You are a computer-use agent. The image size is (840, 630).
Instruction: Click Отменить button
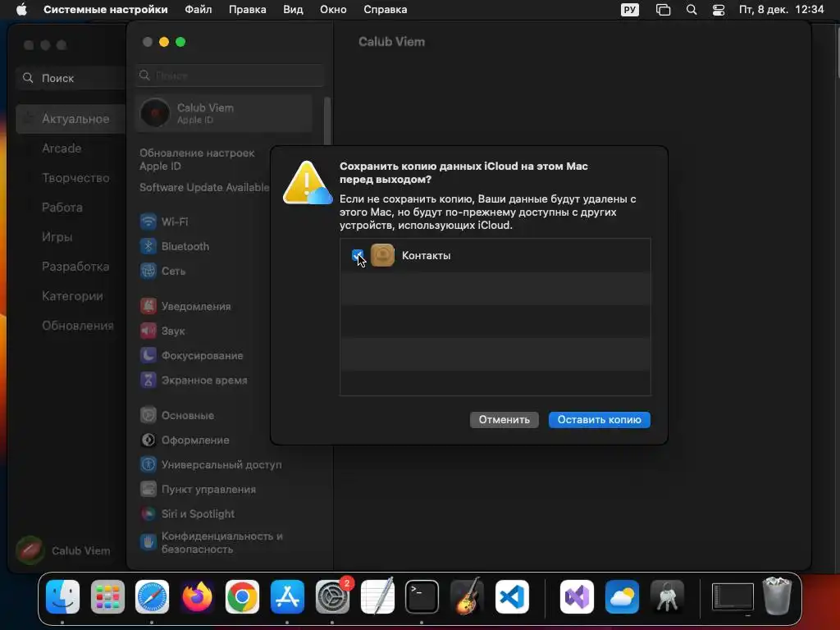pos(504,419)
